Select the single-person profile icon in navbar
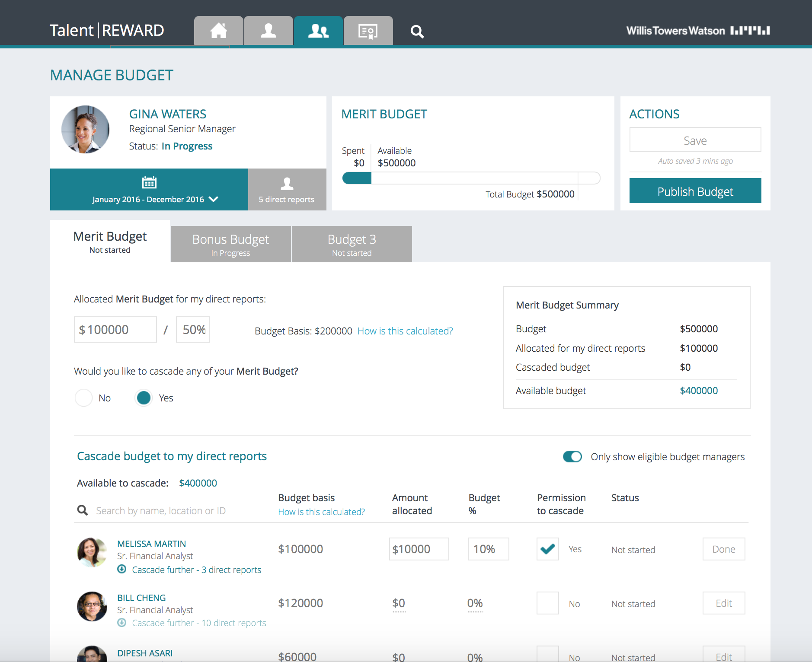Image resolution: width=812 pixels, height=662 pixels. click(x=268, y=30)
